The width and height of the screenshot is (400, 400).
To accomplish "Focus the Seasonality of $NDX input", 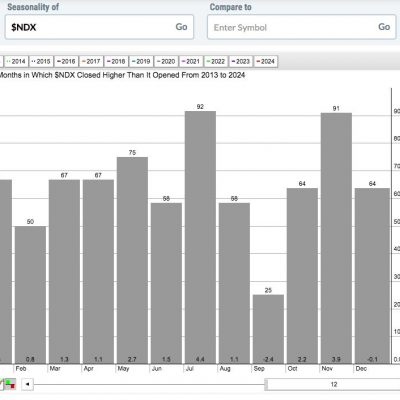I will (x=99, y=27).
